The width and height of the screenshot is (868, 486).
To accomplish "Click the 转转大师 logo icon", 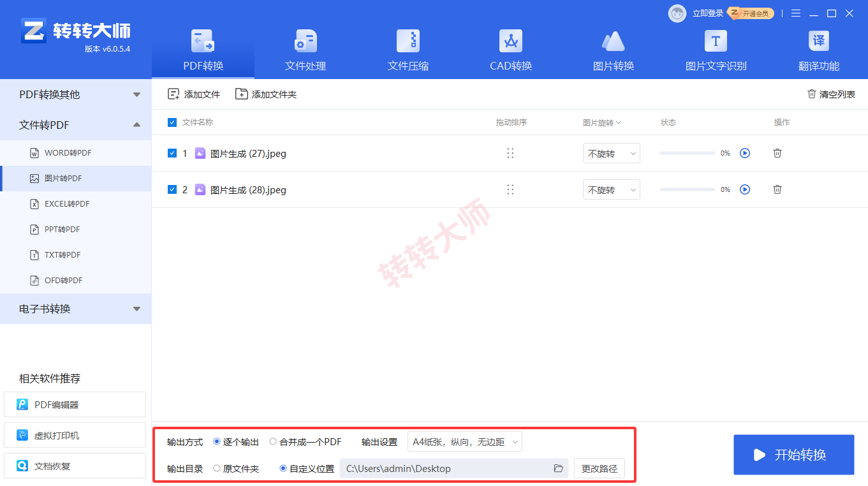I will coord(34,31).
